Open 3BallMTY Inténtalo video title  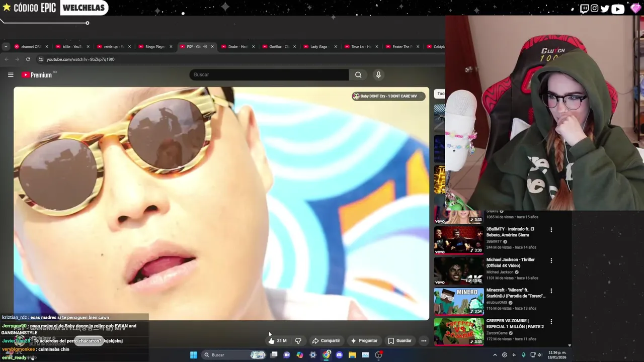pyautogui.click(x=510, y=232)
